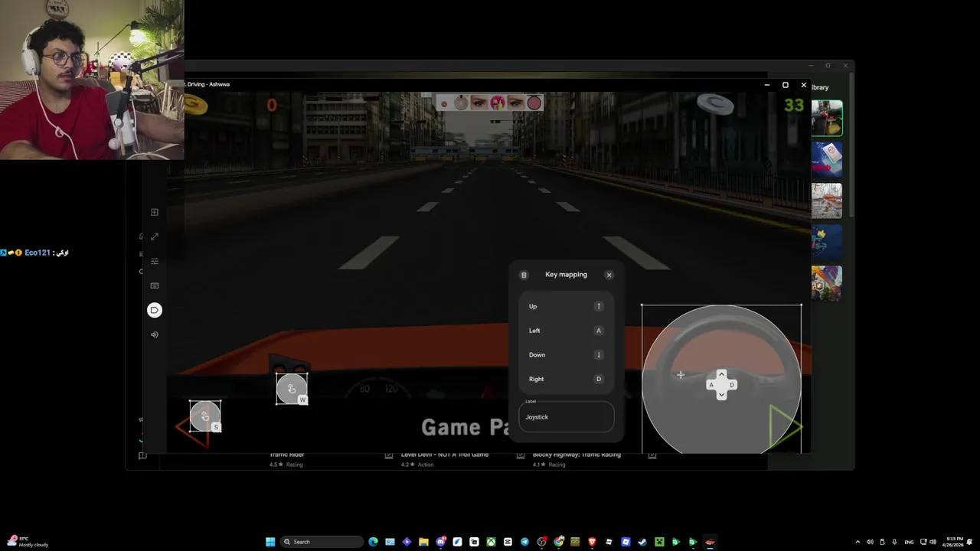Open Telegram from the taskbar
The width and height of the screenshot is (980, 551).
tap(524, 542)
